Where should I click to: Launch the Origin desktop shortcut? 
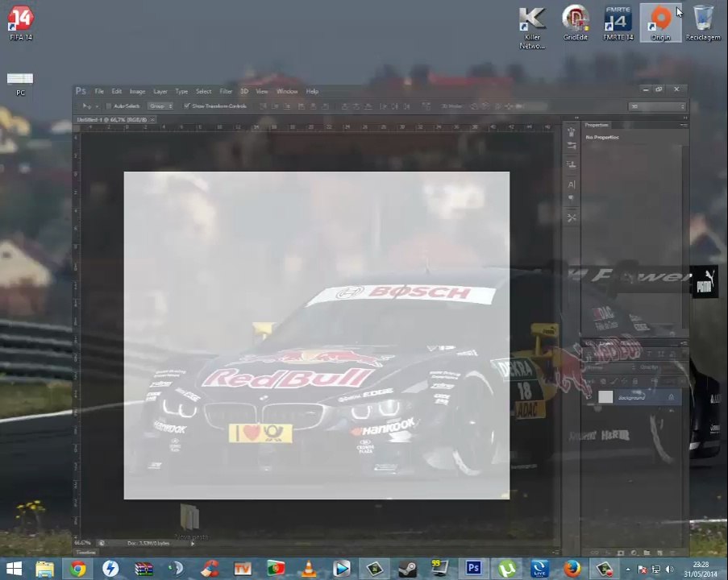pyautogui.click(x=660, y=23)
